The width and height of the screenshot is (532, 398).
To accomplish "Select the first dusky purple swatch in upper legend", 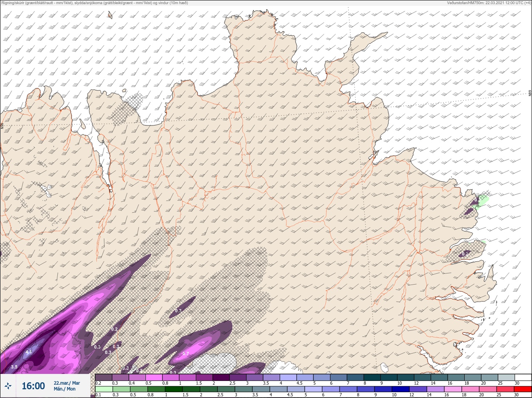I will (x=103, y=377).
